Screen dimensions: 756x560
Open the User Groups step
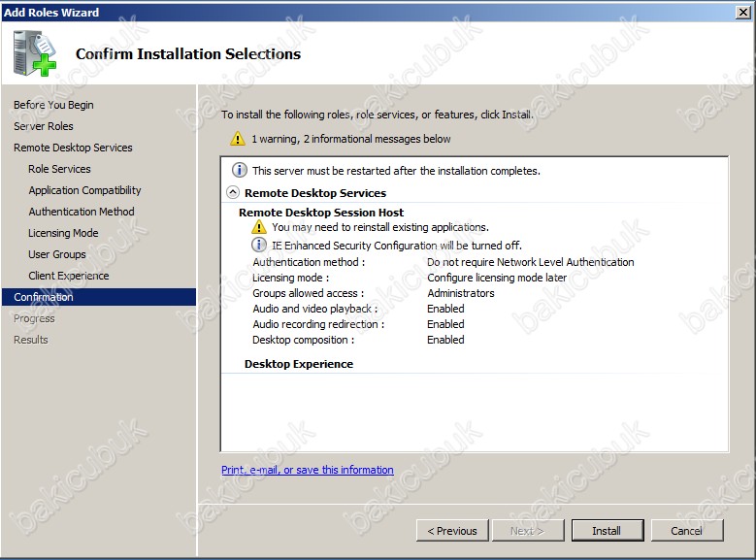tap(57, 254)
